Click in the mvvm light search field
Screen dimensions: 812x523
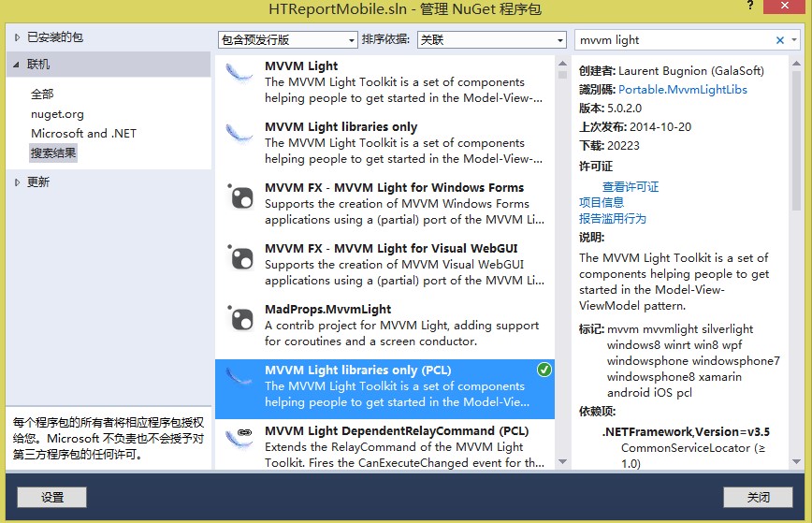[674, 40]
